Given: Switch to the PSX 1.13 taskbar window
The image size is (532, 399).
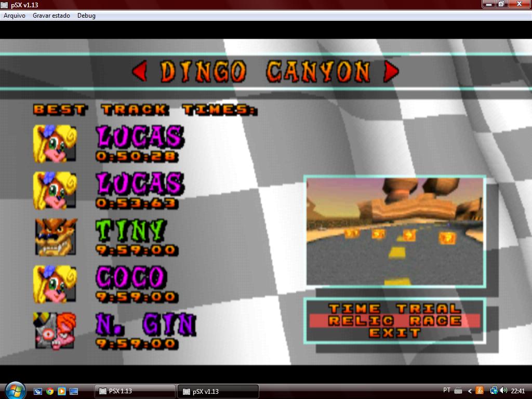Looking at the screenshot, I should coord(135,391).
